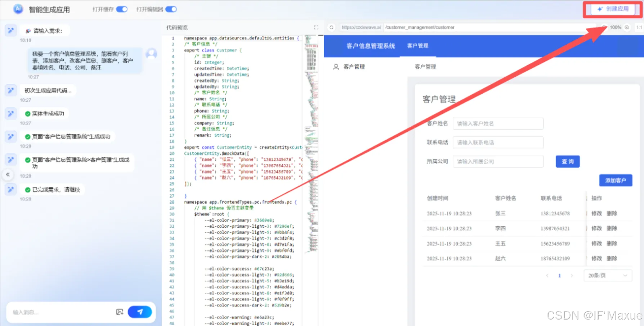Click the 客户信息管理系统 header title
644x326 pixels.
pos(371,46)
